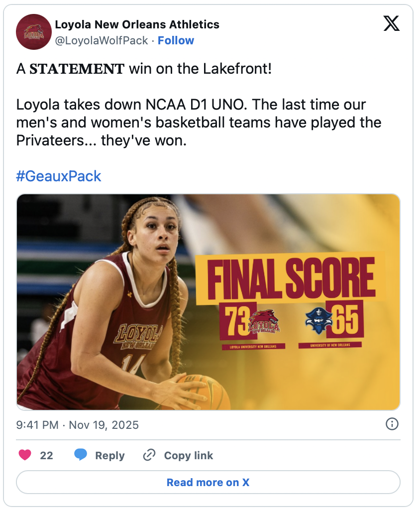Open the Loyola New Orleans Athletics display name
420x513 pixels.
pos(137,24)
